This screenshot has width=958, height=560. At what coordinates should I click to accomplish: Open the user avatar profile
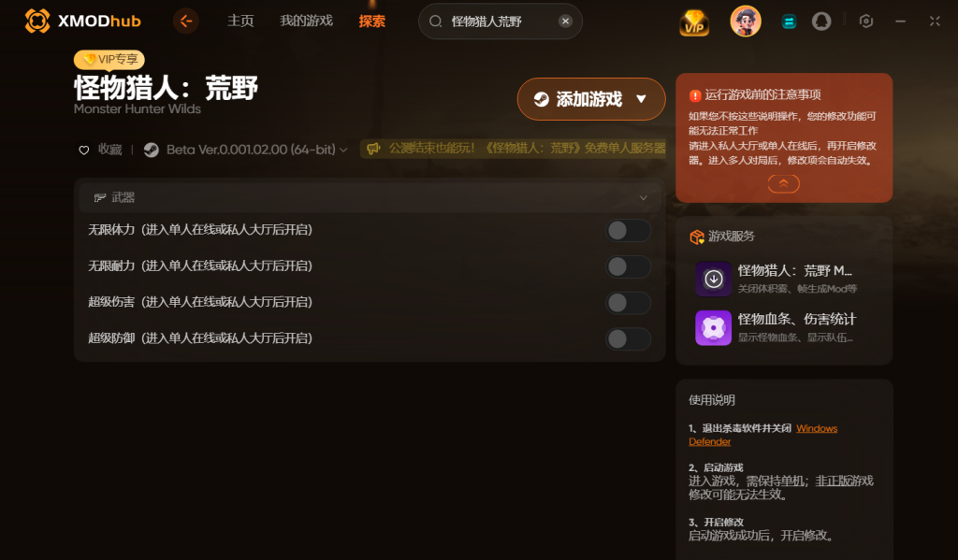[746, 22]
